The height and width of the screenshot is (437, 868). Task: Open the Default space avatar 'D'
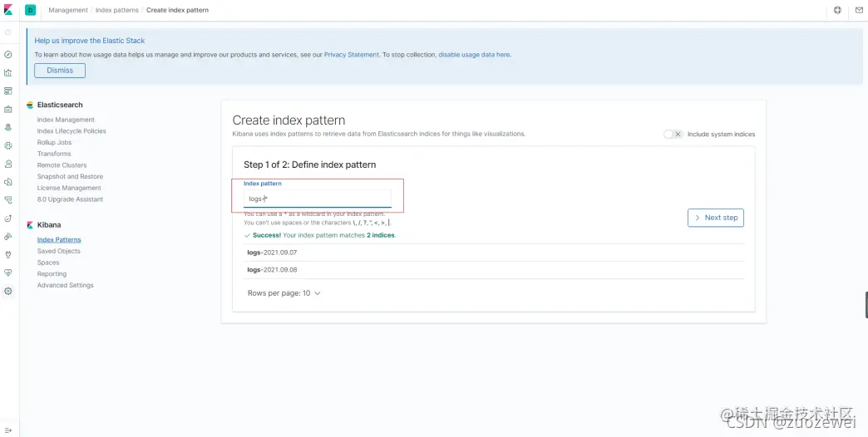pyautogui.click(x=31, y=10)
